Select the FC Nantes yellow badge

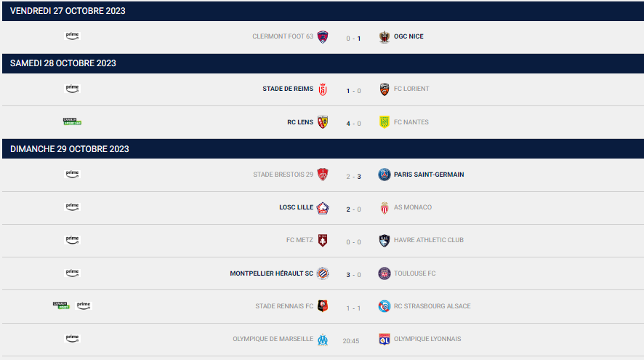click(x=384, y=122)
